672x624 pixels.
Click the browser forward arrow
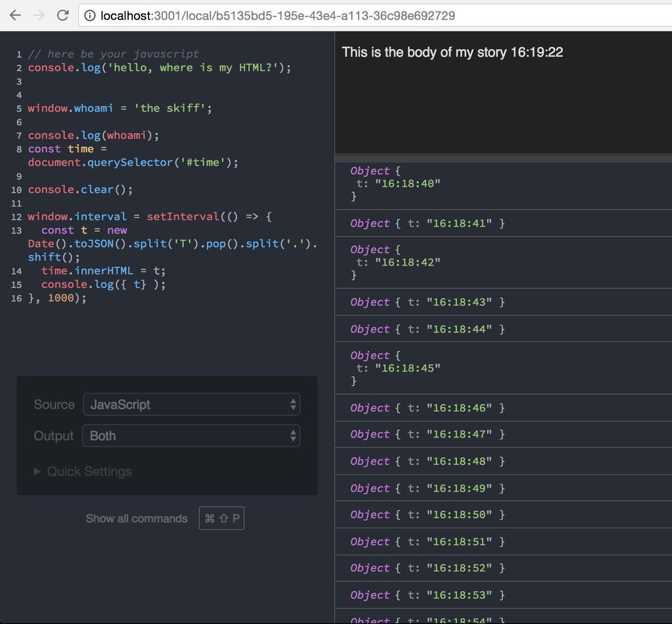[39, 16]
